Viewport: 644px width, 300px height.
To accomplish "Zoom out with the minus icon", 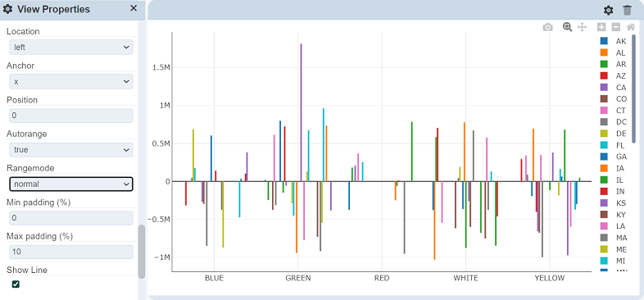I will click(x=616, y=27).
